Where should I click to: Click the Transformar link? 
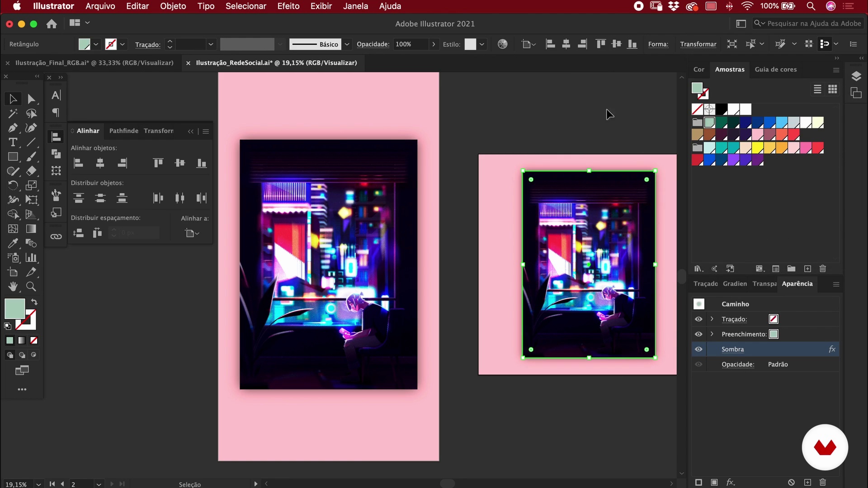point(698,44)
